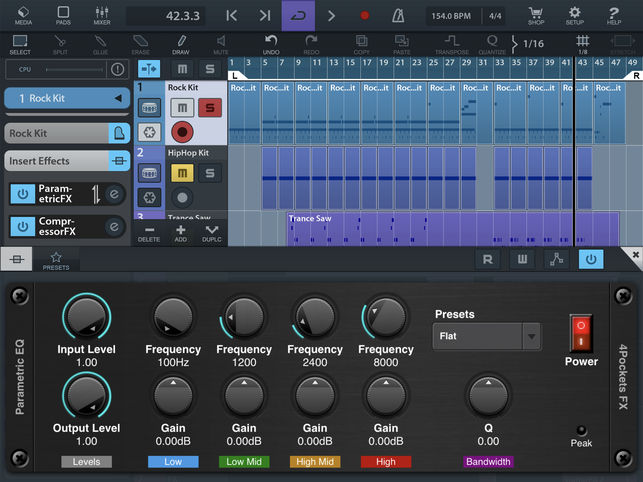Mute the HipHop Kit track
The height and width of the screenshot is (482, 643).
point(182,173)
